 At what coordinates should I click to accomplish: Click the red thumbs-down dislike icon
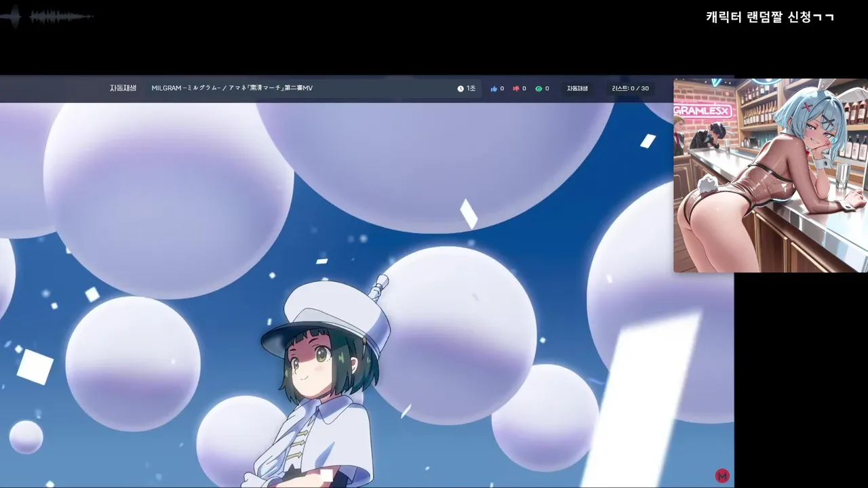coord(516,89)
